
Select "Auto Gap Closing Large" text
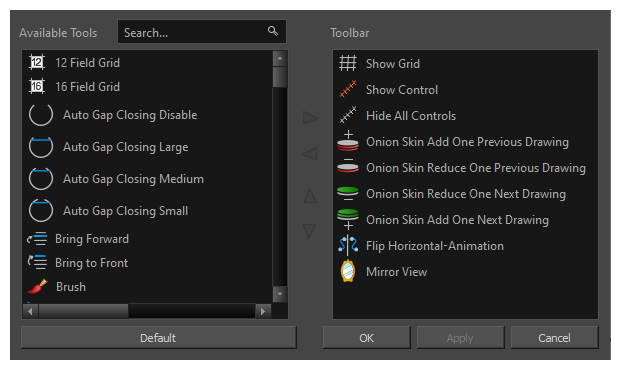coord(126,147)
